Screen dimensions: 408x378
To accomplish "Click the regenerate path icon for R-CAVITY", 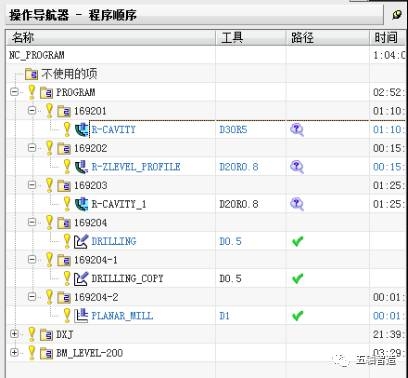I will pos(297,129).
